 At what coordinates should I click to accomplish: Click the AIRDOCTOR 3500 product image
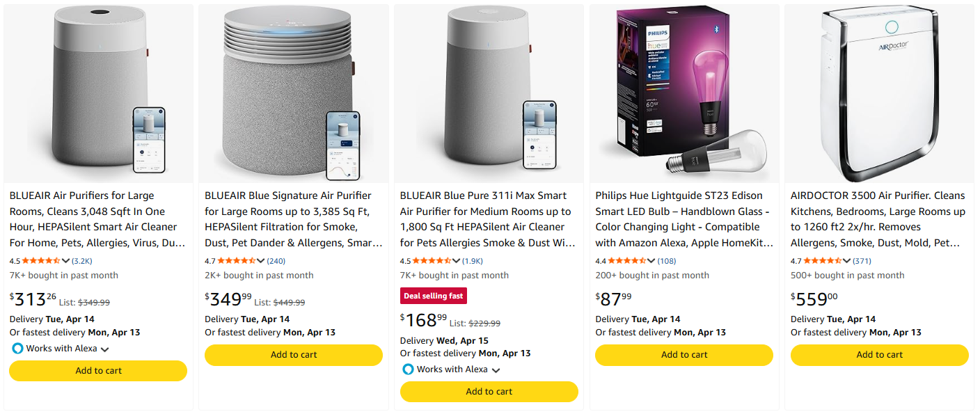[879, 90]
